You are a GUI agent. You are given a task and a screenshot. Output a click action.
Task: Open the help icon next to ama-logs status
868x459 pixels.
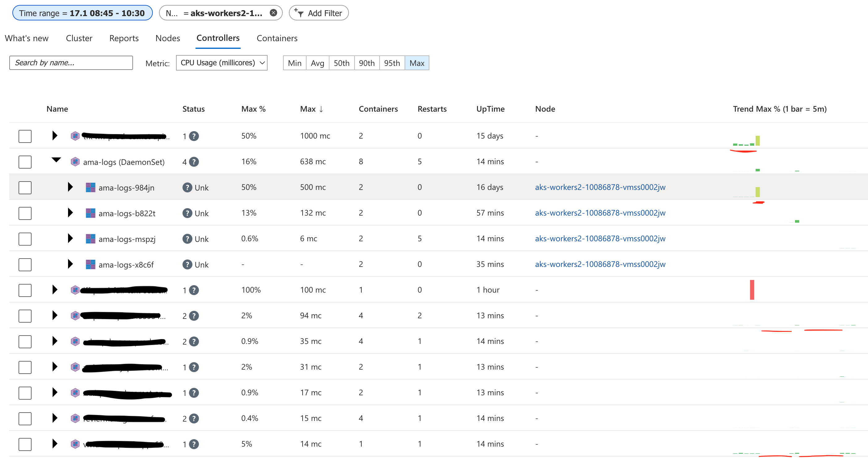tap(194, 162)
